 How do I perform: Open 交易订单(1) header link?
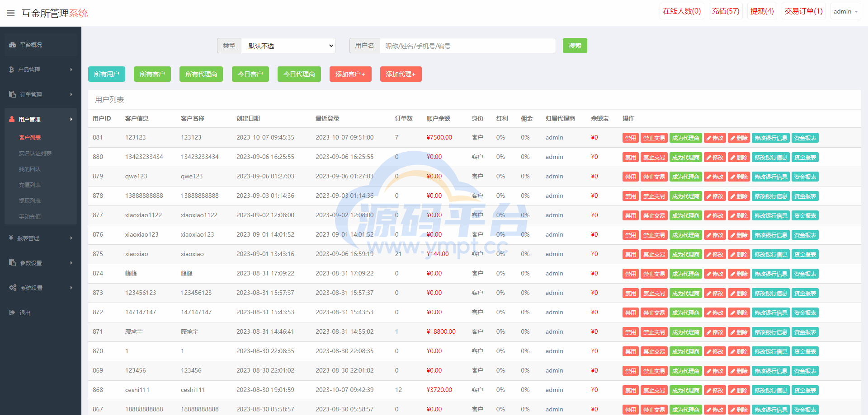tap(804, 11)
